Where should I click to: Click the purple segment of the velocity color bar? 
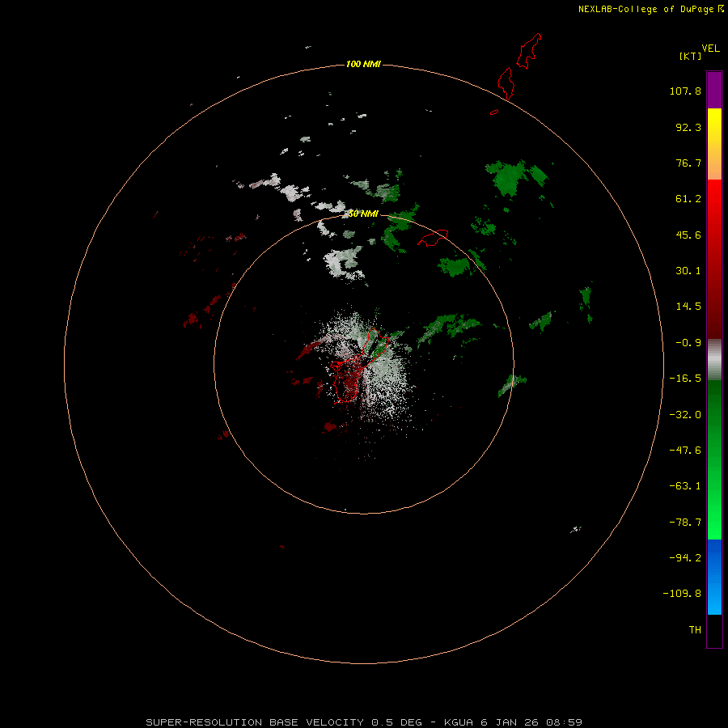coord(714,90)
